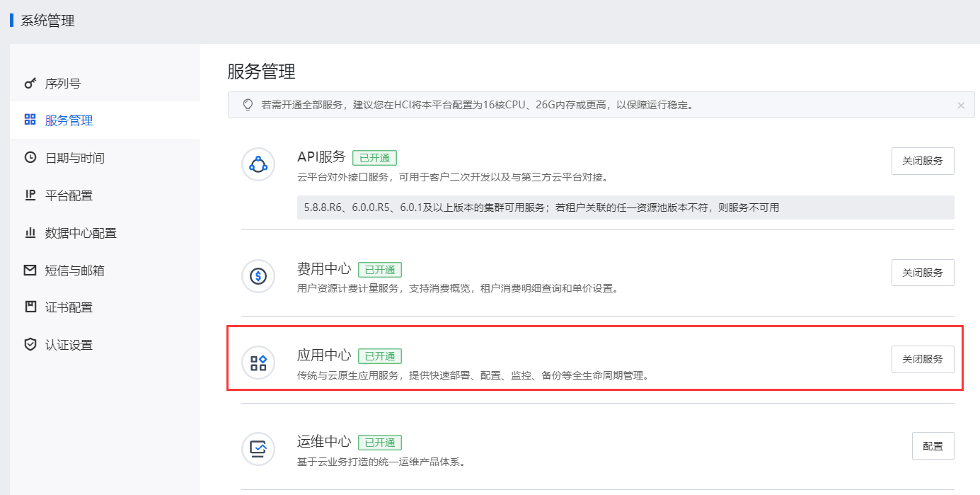Open the 平台配置 menu item
This screenshot has height=495, width=980.
pos(69,195)
